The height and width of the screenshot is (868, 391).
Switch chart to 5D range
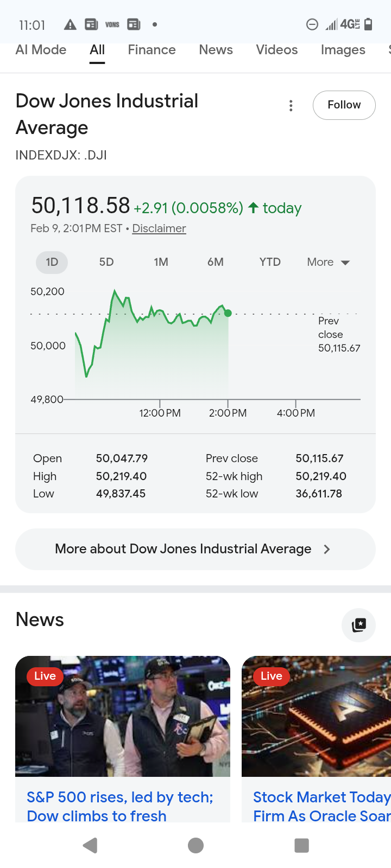click(x=106, y=262)
